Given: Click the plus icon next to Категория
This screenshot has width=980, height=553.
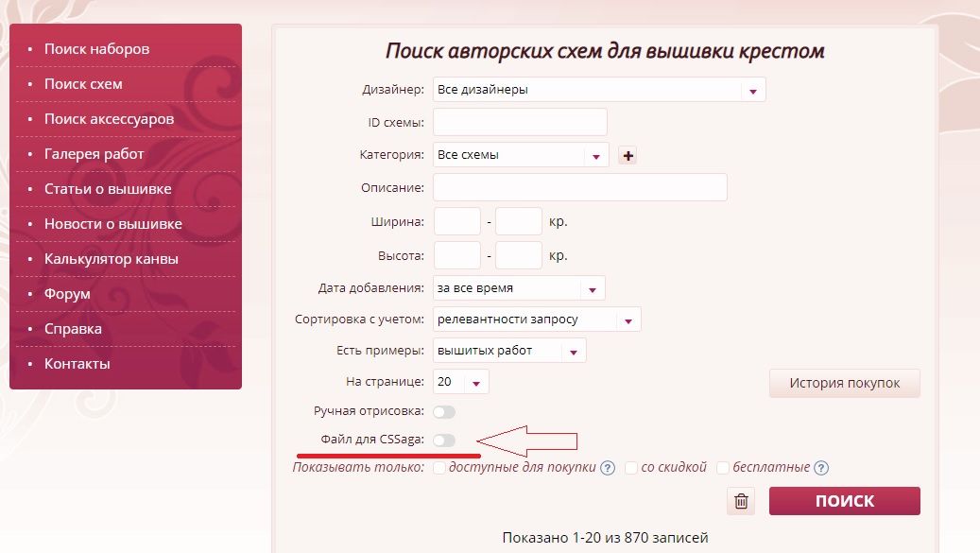Looking at the screenshot, I should click(x=628, y=155).
